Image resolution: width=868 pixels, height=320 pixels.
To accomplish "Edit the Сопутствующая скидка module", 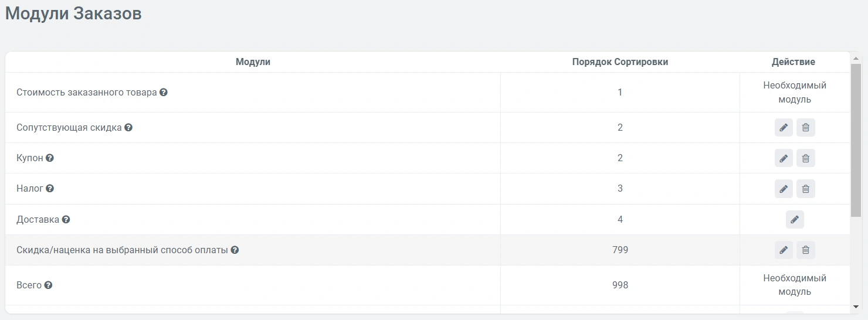I will pos(784,128).
